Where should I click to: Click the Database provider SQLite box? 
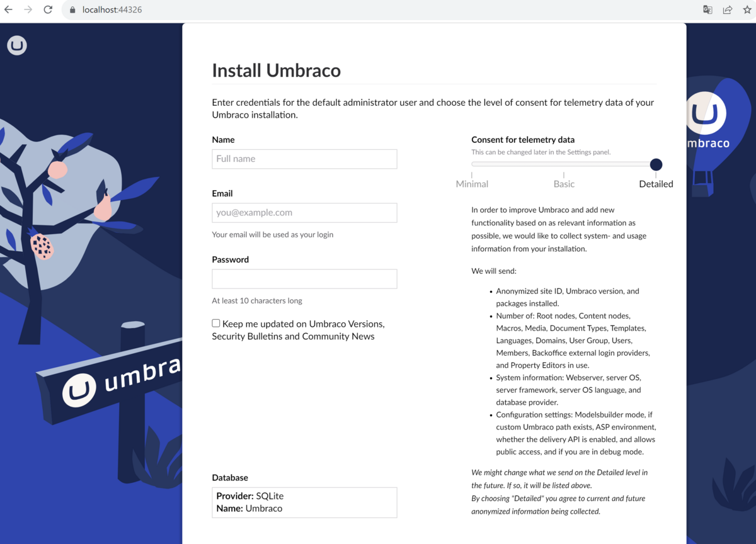point(304,502)
